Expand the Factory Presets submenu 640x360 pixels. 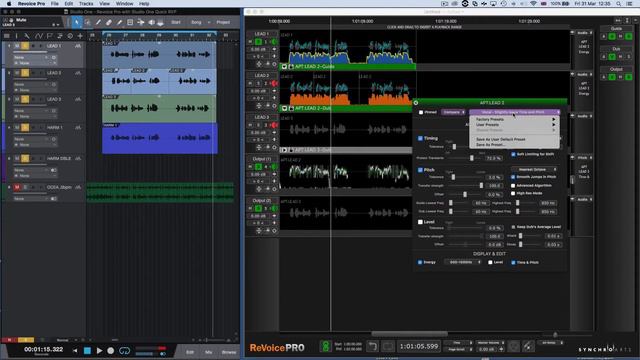click(x=514, y=119)
